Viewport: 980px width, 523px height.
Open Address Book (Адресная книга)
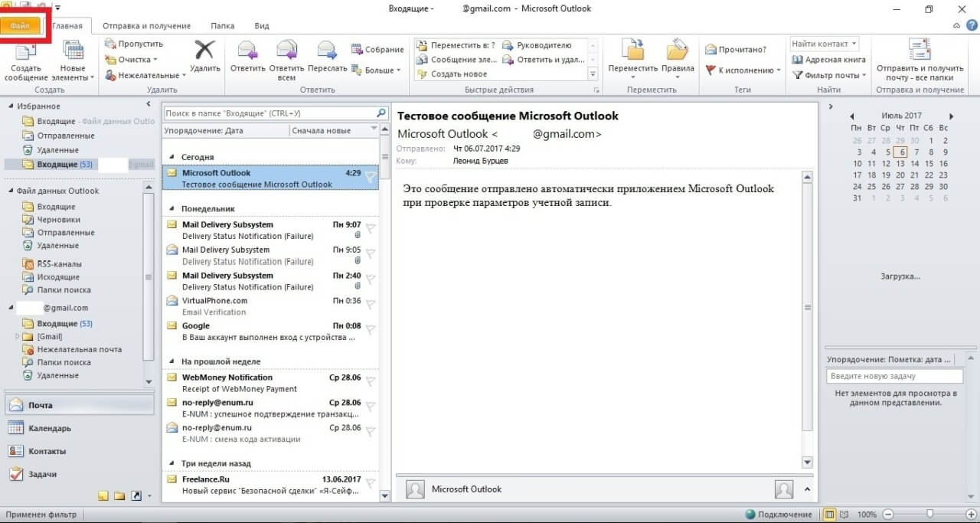828,60
